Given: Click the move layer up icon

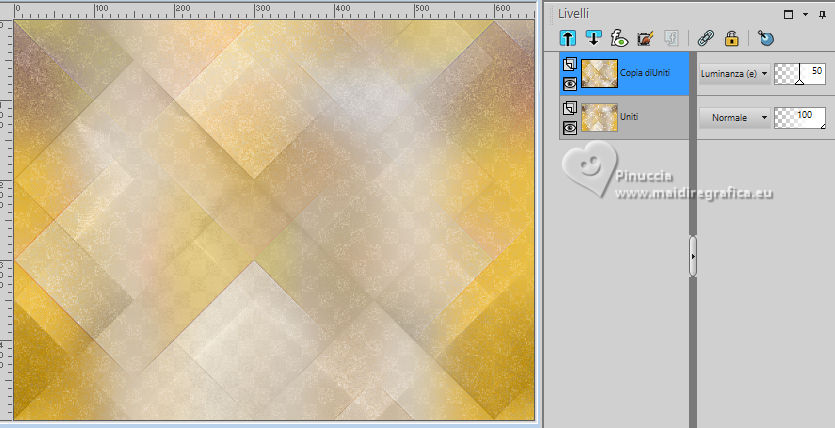Looking at the screenshot, I should (568, 38).
